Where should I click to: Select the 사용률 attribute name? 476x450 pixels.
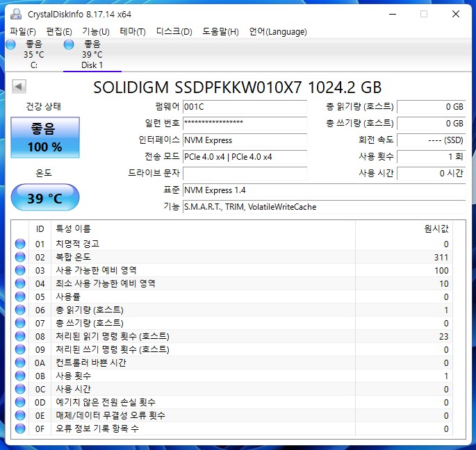(x=67, y=297)
